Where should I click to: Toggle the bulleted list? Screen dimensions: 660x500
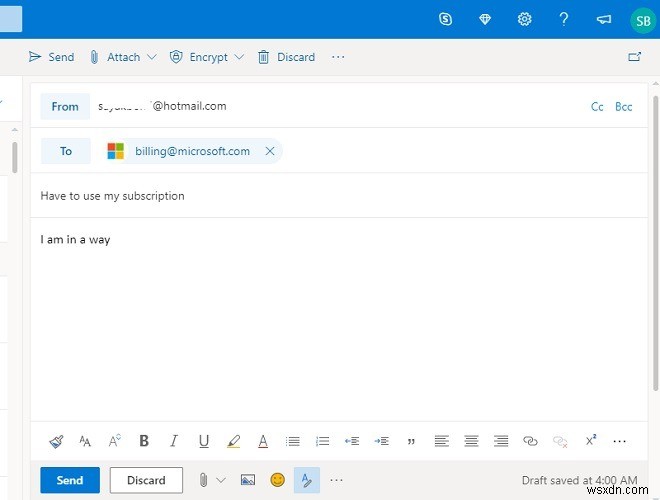coord(293,441)
